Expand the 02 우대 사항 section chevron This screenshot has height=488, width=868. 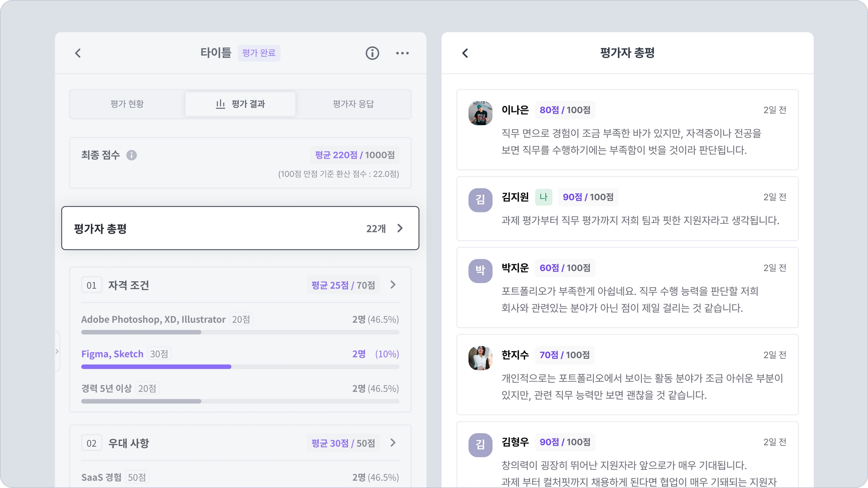[393, 442]
